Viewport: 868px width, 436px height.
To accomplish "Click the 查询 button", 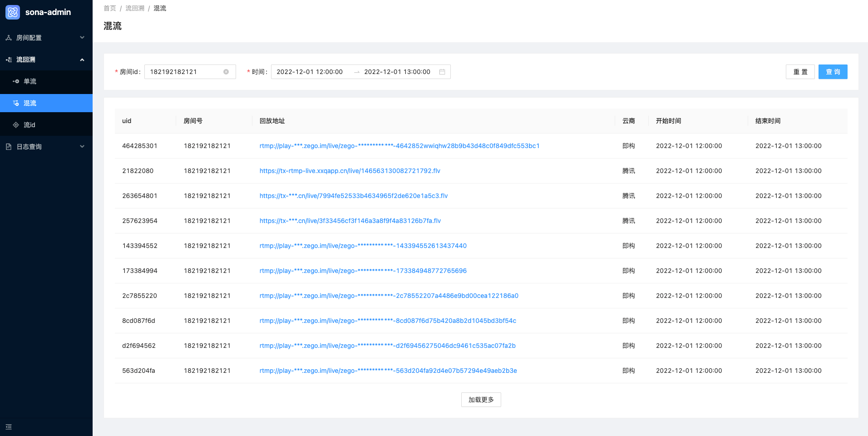I will click(833, 72).
